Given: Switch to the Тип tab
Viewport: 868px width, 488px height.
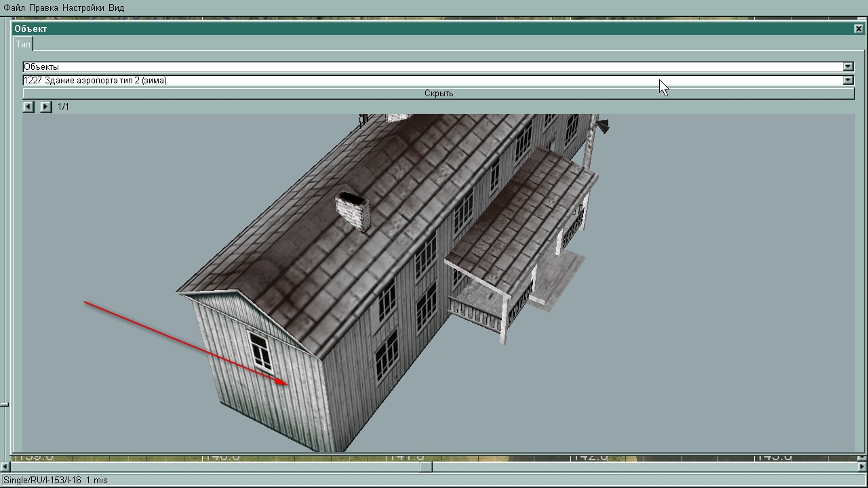Looking at the screenshot, I should (x=23, y=44).
